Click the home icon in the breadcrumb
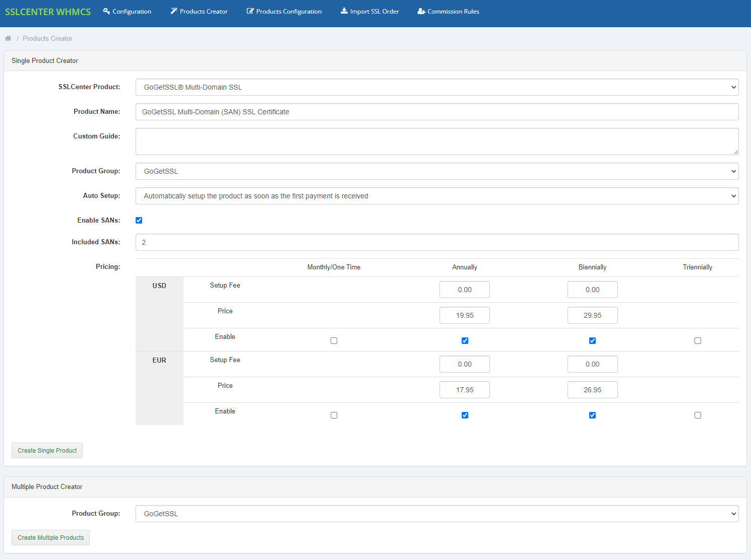 click(x=8, y=38)
